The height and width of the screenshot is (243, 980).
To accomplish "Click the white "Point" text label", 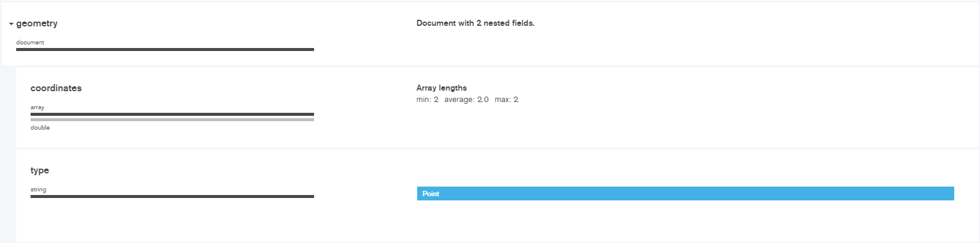I will (x=431, y=194).
